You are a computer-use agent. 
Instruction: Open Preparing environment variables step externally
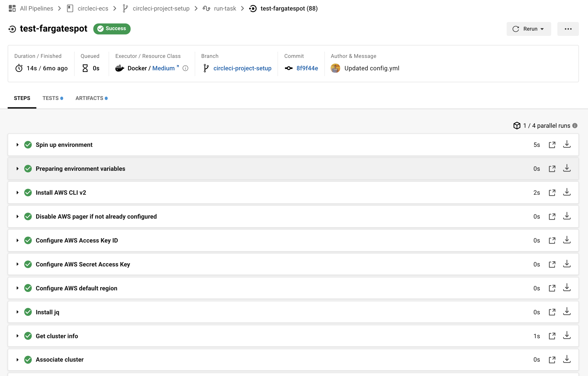[553, 168]
